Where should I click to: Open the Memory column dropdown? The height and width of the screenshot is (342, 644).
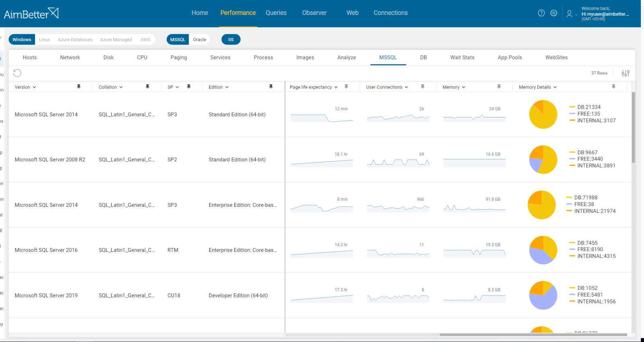464,87
